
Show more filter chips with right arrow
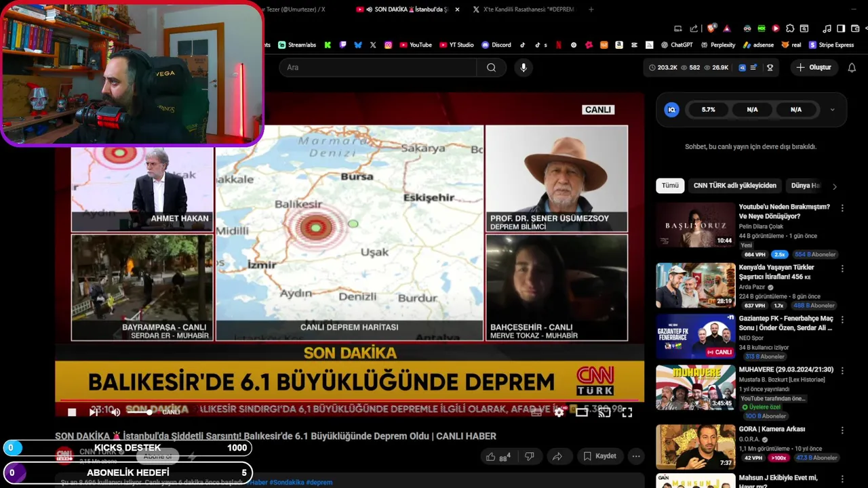tap(835, 186)
